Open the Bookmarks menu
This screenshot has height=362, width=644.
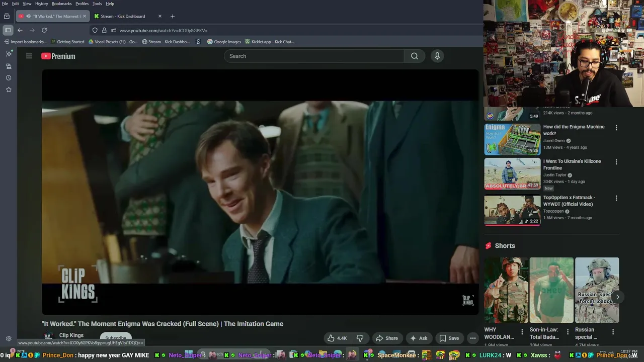pos(61,4)
